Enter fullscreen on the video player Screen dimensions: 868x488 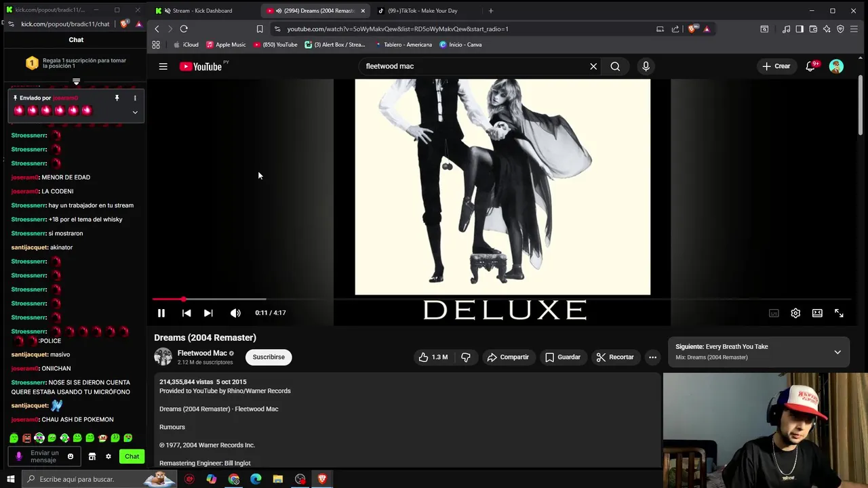[839, 313]
